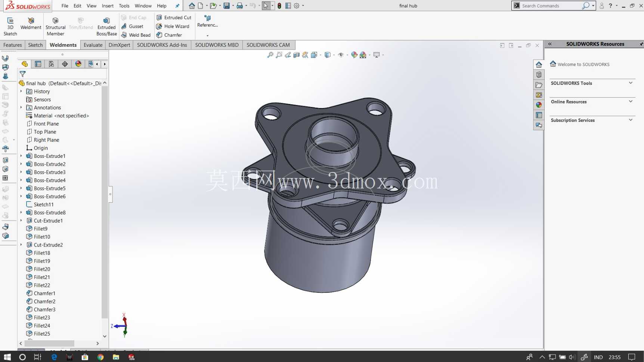Open the Section View tool

[x=297, y=55]
